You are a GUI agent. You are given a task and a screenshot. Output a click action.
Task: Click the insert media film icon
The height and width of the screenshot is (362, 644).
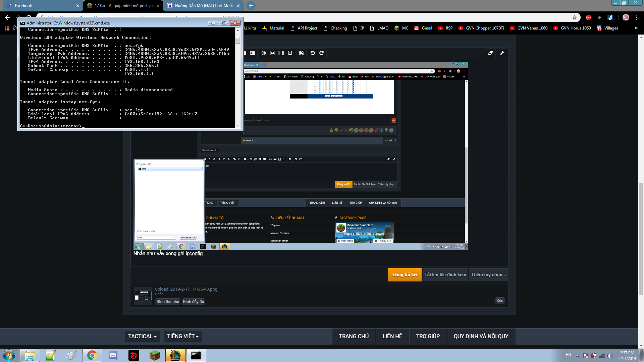(x=281, y=53)
